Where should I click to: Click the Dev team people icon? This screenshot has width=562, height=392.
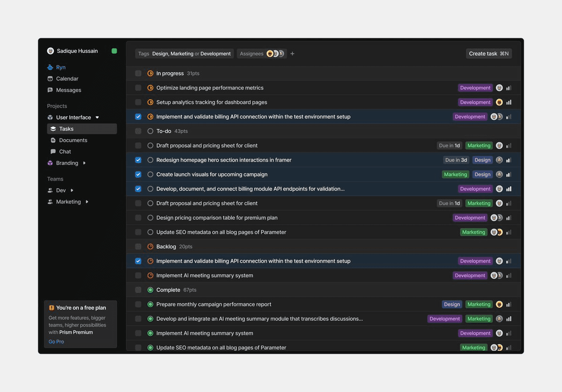pyautogui.click(x=50, y=191)
